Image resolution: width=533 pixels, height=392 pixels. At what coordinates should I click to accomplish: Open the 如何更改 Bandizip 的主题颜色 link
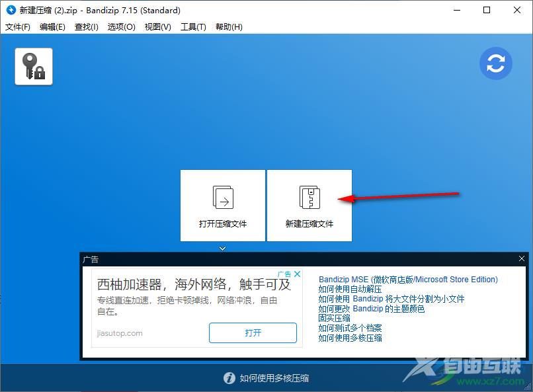371,309
